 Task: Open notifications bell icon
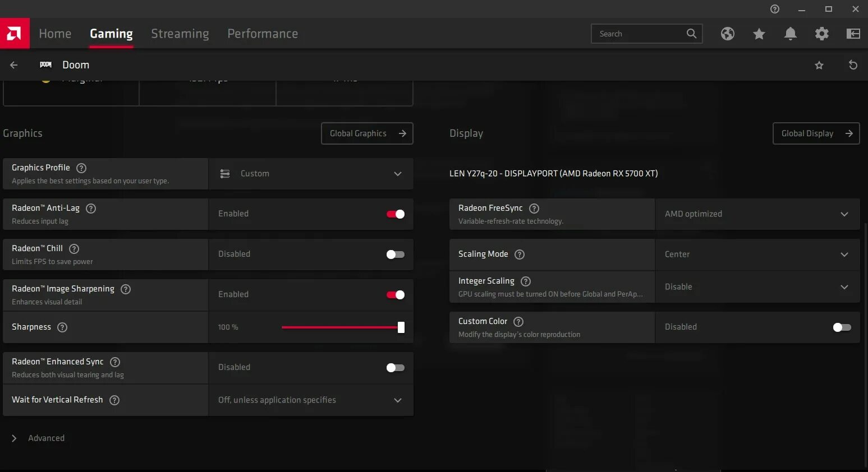coord(791,34)
